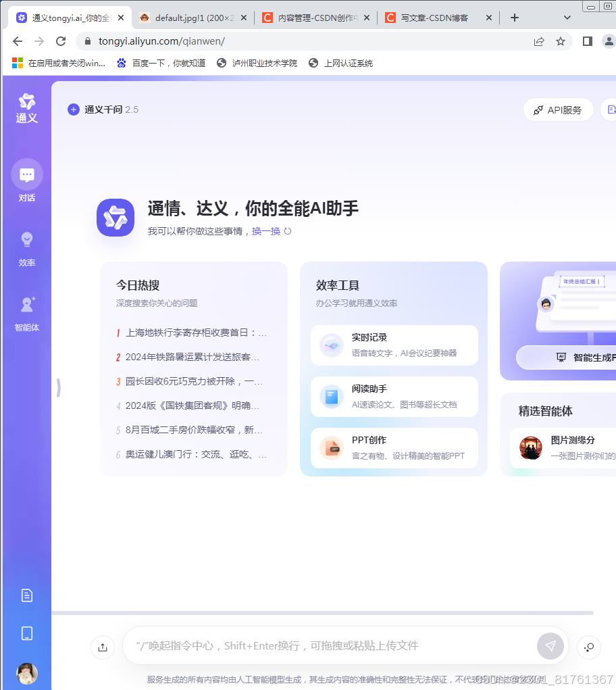Open the 对话 chat section

pos(27,180)
